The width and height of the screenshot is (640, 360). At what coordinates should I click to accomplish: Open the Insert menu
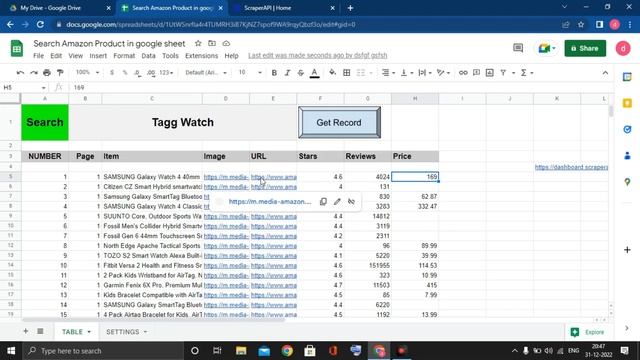pos(98,56)
